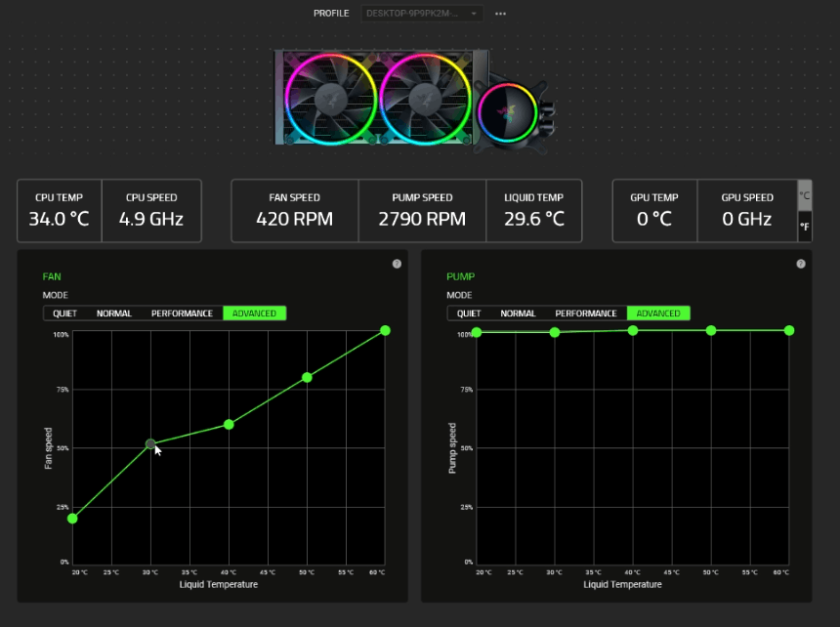Viewport: 840px width, 627px height.
Task: Click the profile options ellipsis icon
Action: coord(500,14)
